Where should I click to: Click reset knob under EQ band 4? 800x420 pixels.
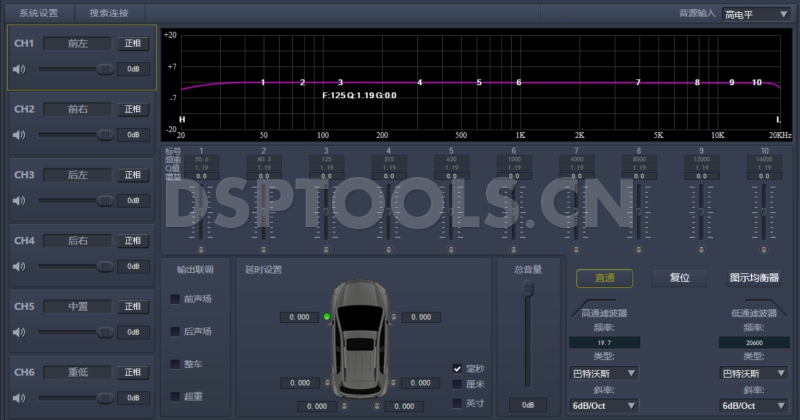tap(389, 250)
